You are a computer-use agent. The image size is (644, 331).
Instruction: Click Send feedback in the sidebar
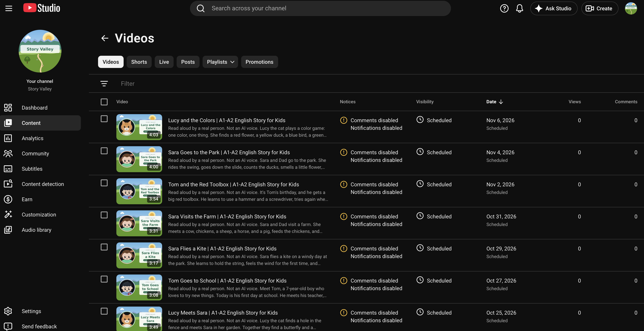(40, 326)
